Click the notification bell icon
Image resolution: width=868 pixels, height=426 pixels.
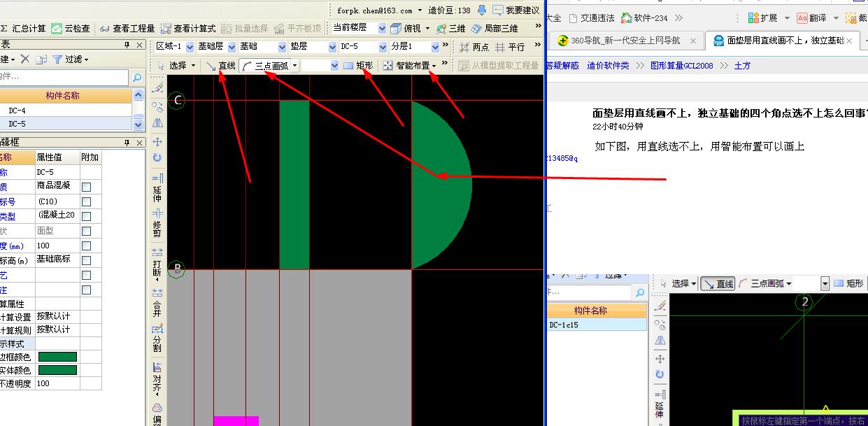pyautogui.click(x=482, y=10)
